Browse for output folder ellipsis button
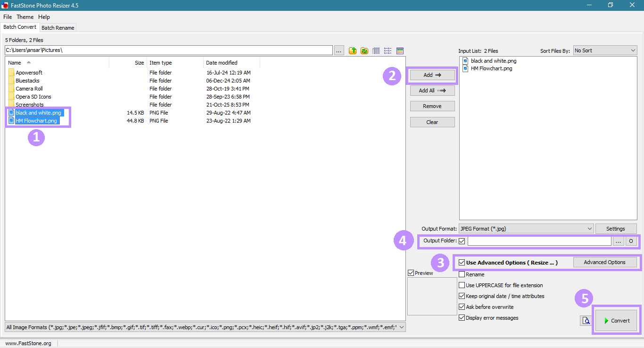This screenshot has width=644, height=348. [x=619, y=241]
